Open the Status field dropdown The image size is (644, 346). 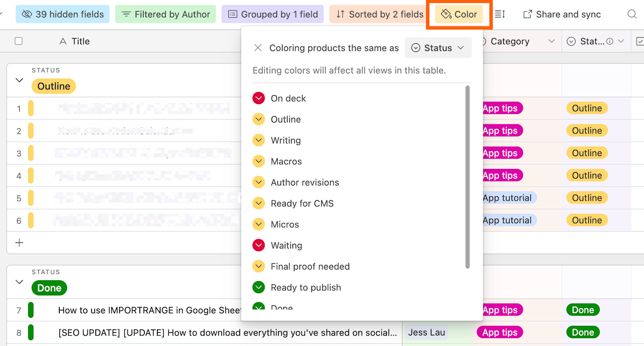[x=438, y=48]
